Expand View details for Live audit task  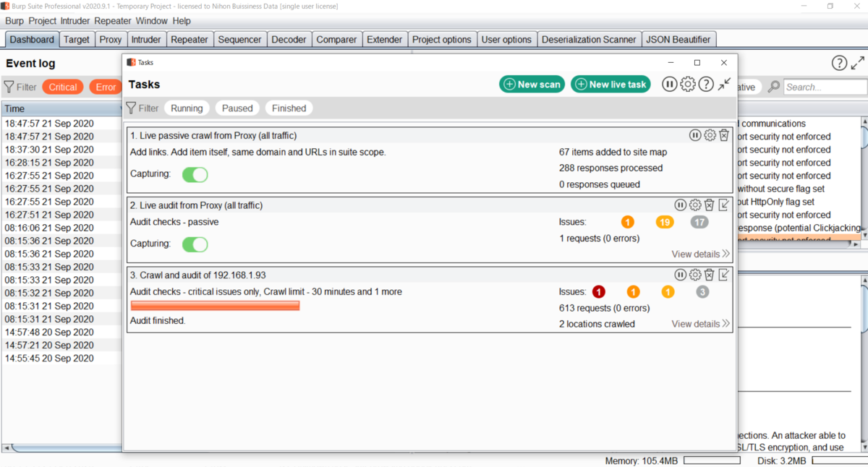click(700, 254)
